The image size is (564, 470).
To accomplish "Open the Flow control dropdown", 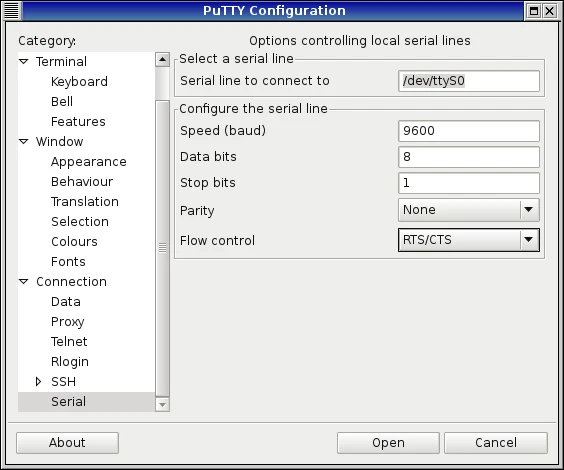I will click(x=469, y=240).
